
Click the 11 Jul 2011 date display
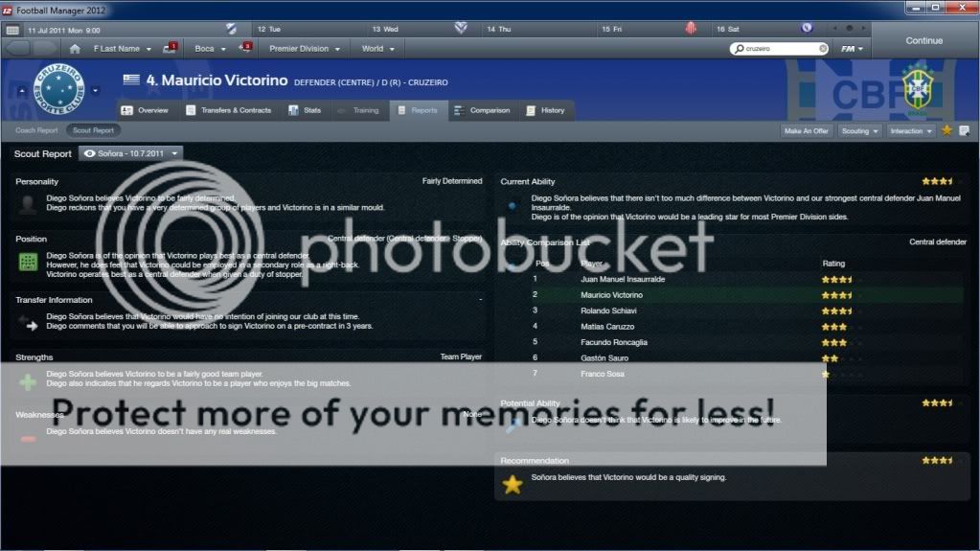coord(64,30)
